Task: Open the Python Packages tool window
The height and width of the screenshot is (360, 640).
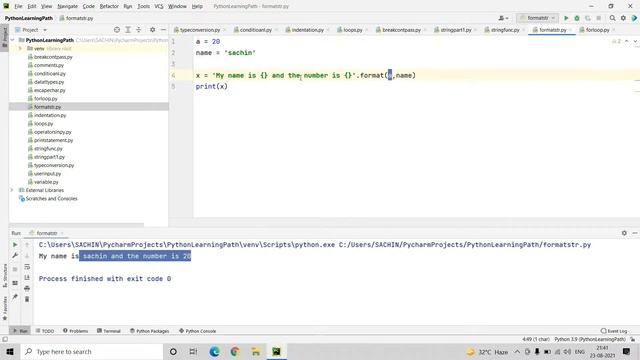Action: point(149,331)
